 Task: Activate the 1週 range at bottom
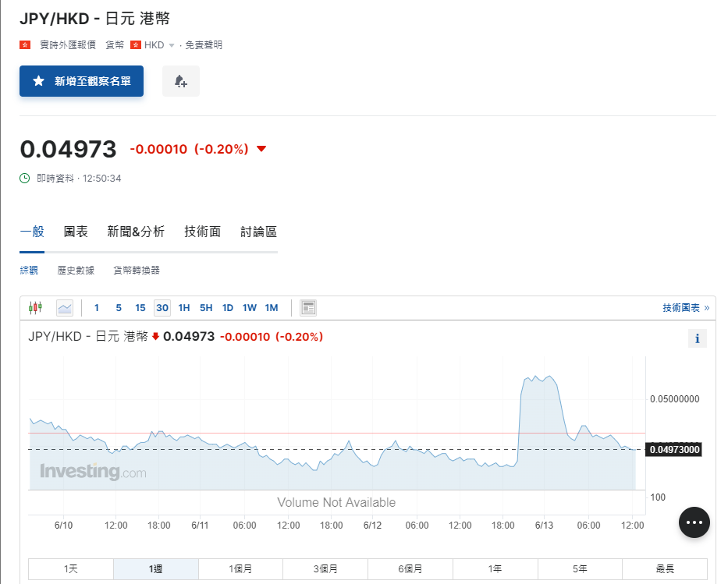click(155, 569)
